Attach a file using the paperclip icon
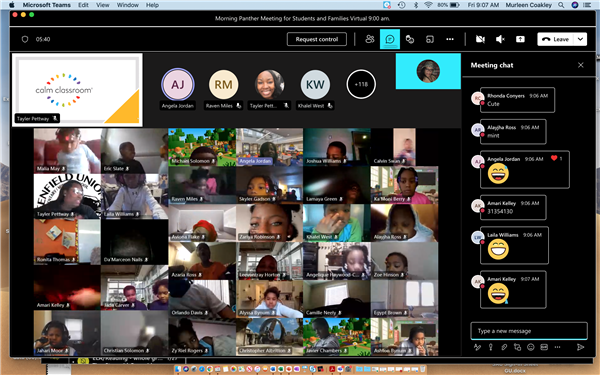Image resolution: width=600 pixels, height=375 pixels. [504, 347]
